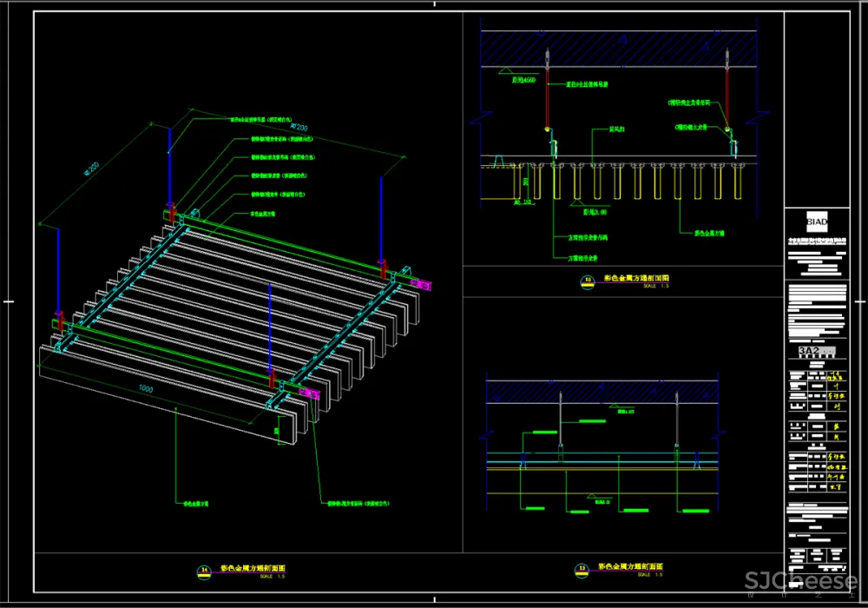This screenshot has height=608, width=868.
Task: Select detail number 14 bubble symbol
Action: (x=205, y=570)
